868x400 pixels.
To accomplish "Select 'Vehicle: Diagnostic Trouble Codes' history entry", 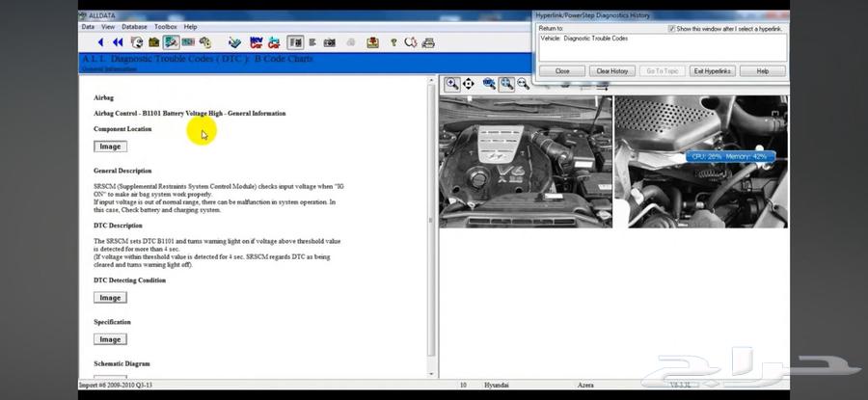I will [584, 39].
